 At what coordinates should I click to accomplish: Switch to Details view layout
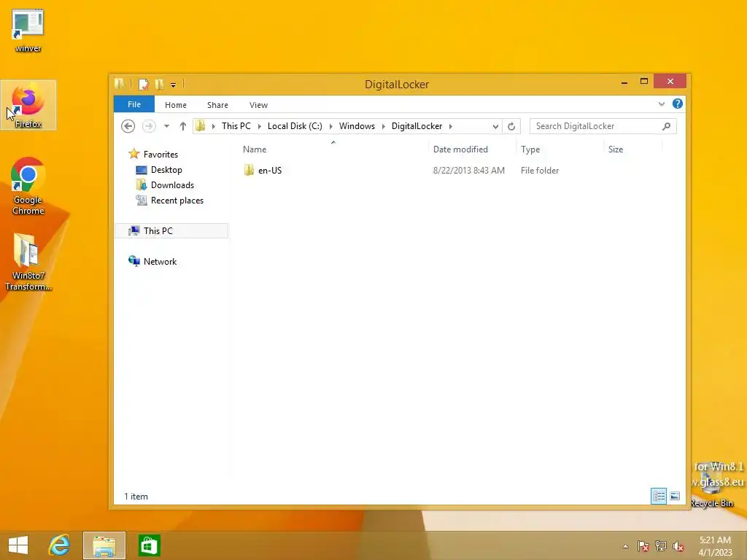coord(659,496)
